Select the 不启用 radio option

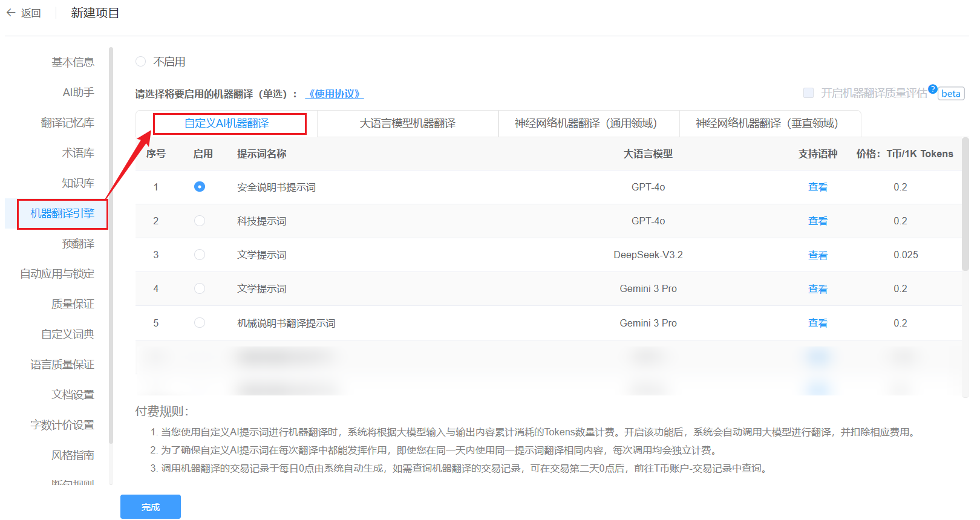tap(141, 62)
